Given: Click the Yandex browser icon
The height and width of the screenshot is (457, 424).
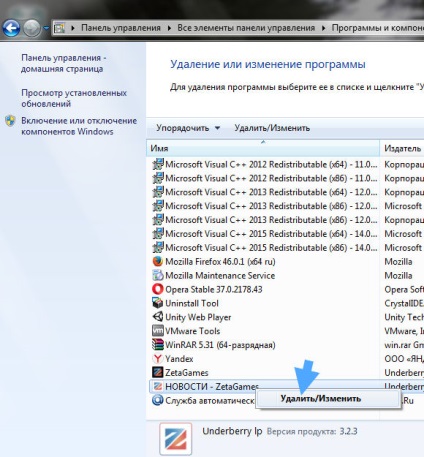Looking at the screenshot, I should (x=158, y=359).
